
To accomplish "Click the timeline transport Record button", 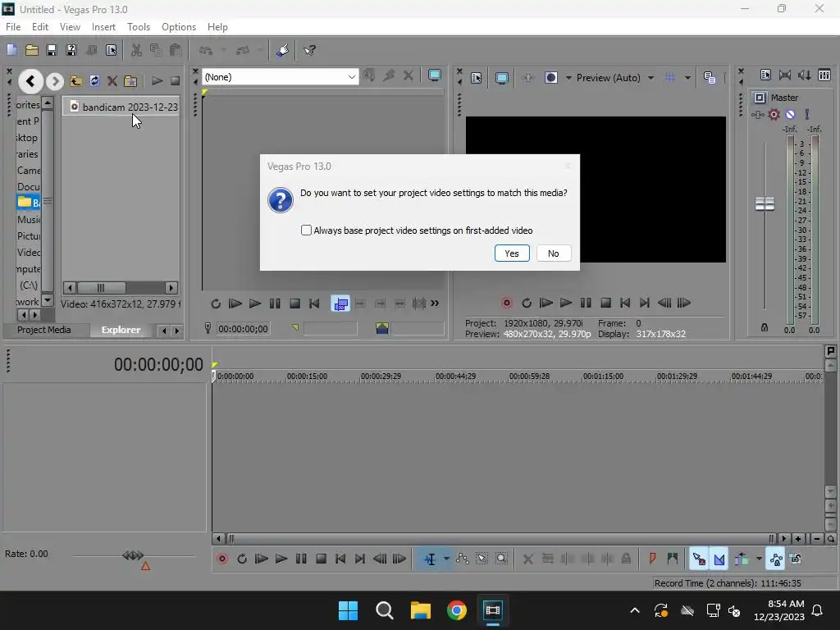I will pyautogui.click(x=222, y=559).
